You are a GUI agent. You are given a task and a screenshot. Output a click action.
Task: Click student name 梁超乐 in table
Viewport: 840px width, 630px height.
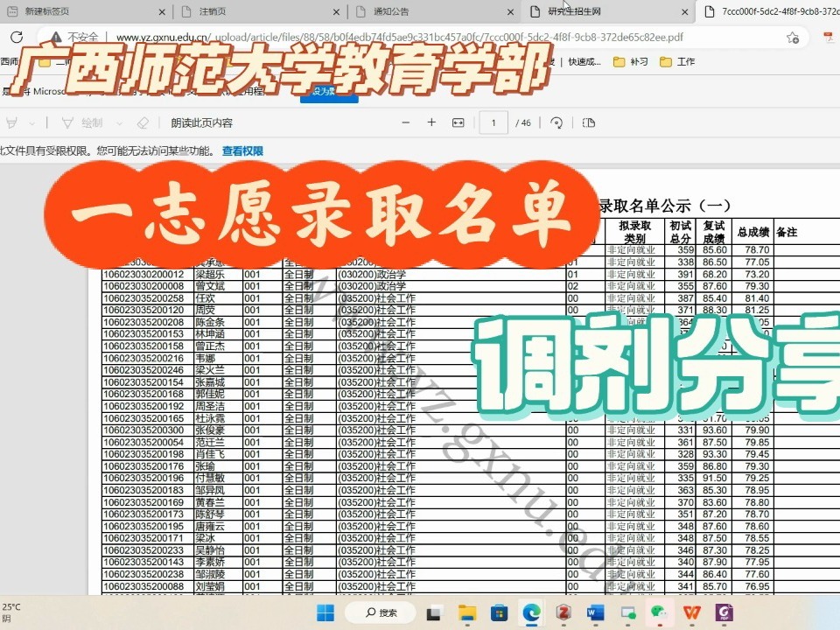pos(210,274)
